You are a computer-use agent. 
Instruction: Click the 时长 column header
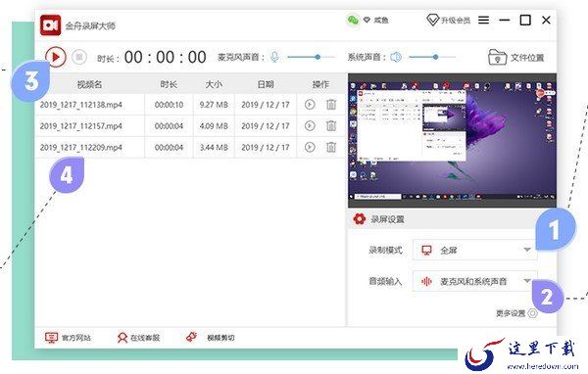tap(169, 85)
